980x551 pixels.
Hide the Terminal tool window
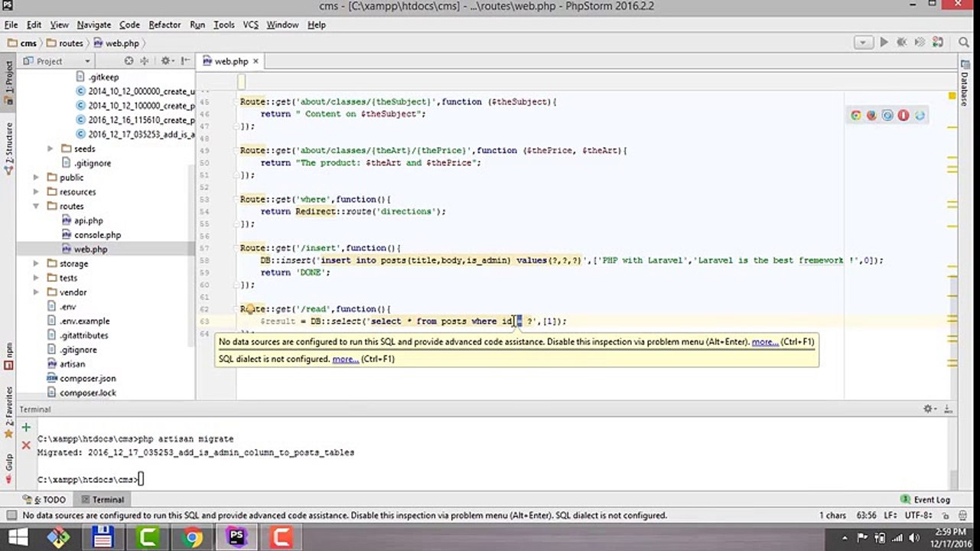pyautogui.click(x=947, y=409)
